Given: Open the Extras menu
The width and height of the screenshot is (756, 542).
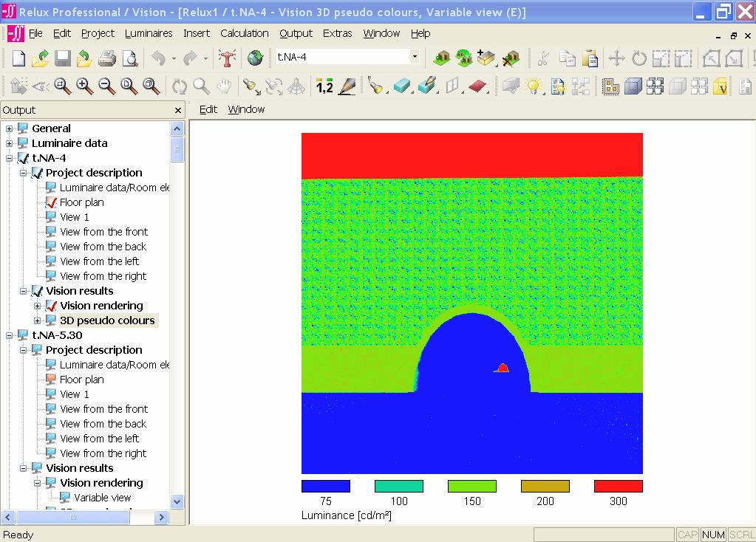Looking at the screenshot, I should point(338,33).
